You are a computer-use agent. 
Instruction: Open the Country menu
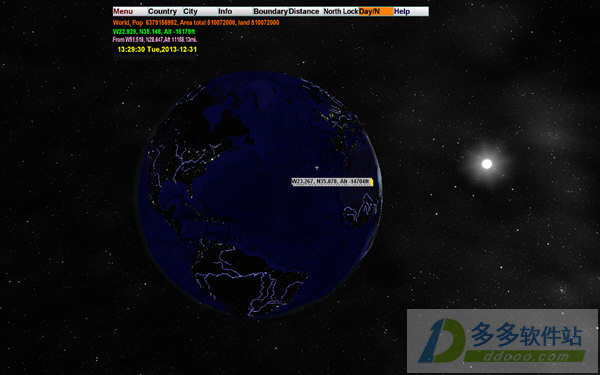coord(165,11)
